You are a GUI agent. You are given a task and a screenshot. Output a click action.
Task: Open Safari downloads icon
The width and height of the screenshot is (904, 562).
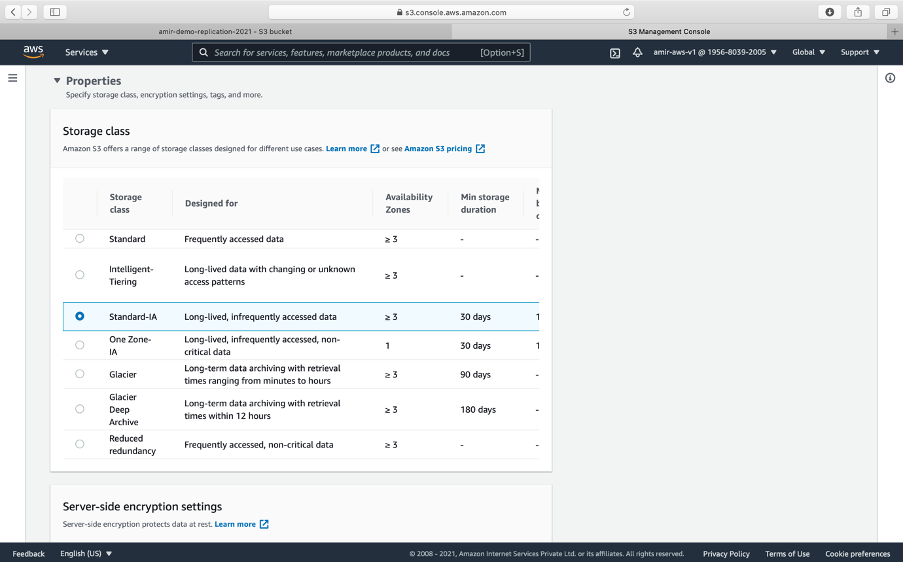tap(830, 12)
